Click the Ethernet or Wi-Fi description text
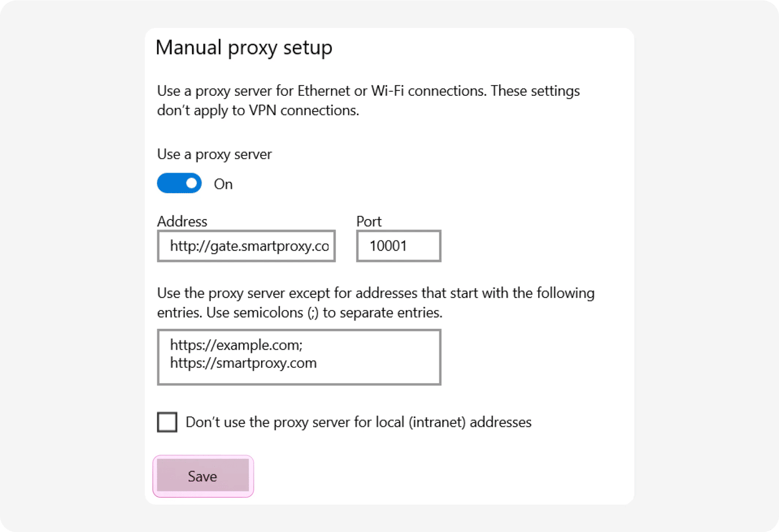The image size is (779, 532). click(368, 91)
